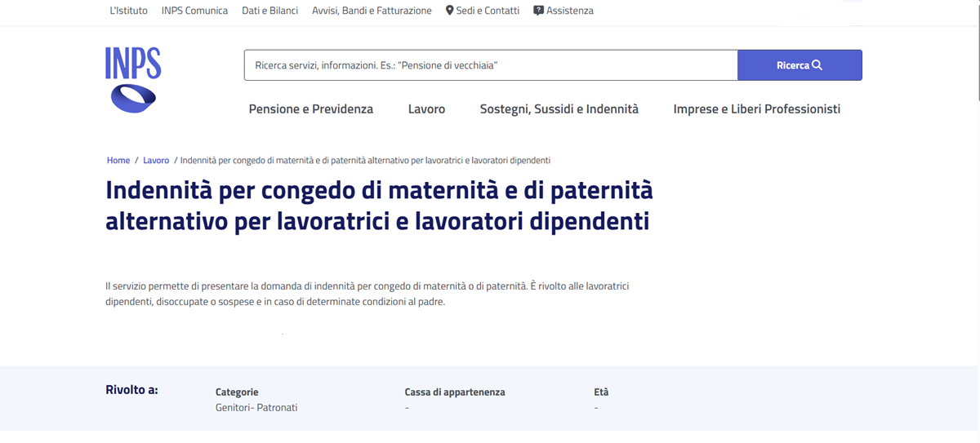980x443 pixels.
Task: Go to the Home breadcrumb
Action: tap(118, 160)
